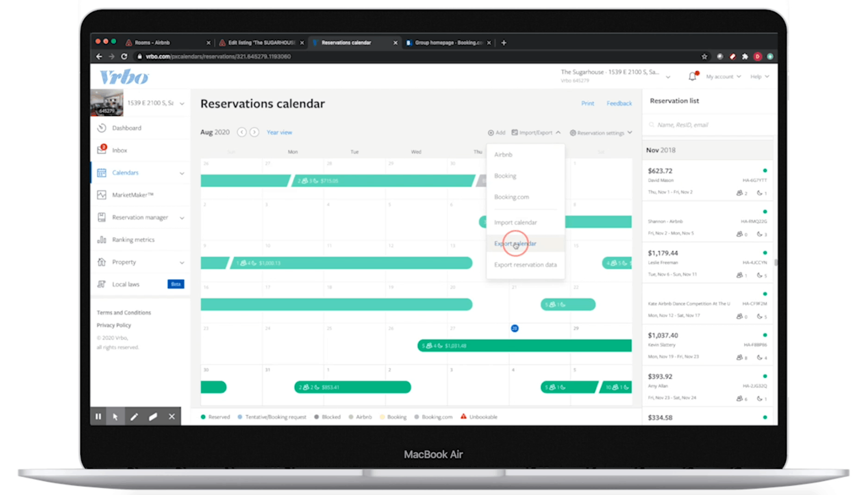
Task: Open the $1,031.48 reservation bar in calendar
Action: pos(524,346)
